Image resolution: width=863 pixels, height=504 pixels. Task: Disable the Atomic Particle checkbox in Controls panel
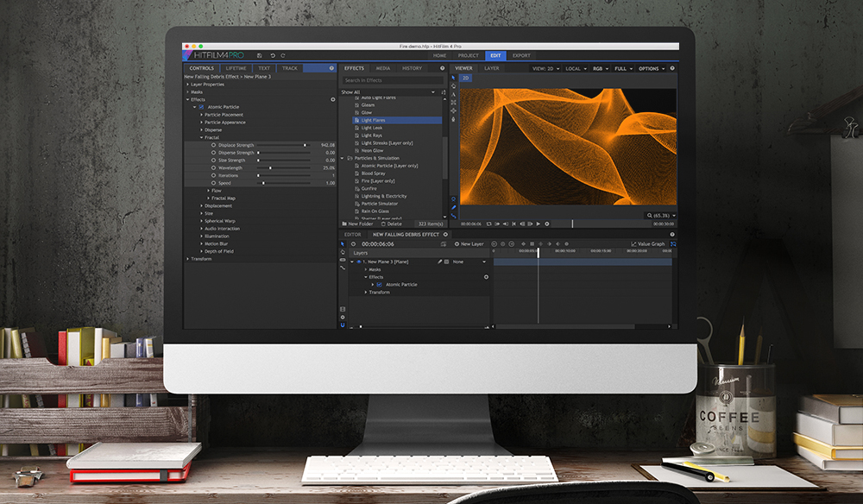[201, 107]
